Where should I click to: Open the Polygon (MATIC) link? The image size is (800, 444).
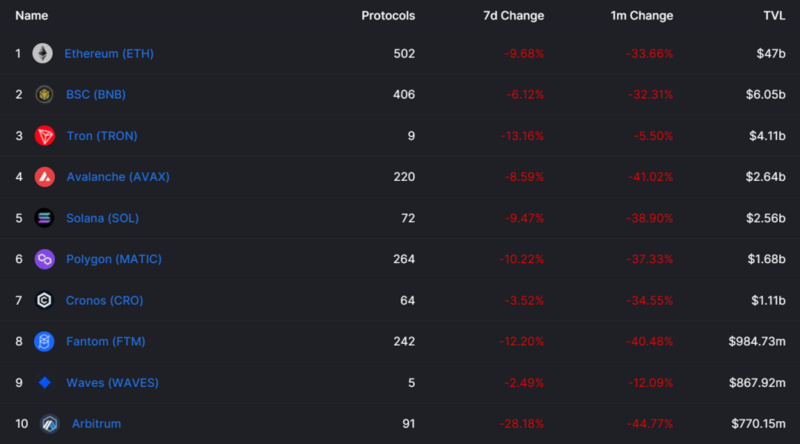click(x=114, y=259)
